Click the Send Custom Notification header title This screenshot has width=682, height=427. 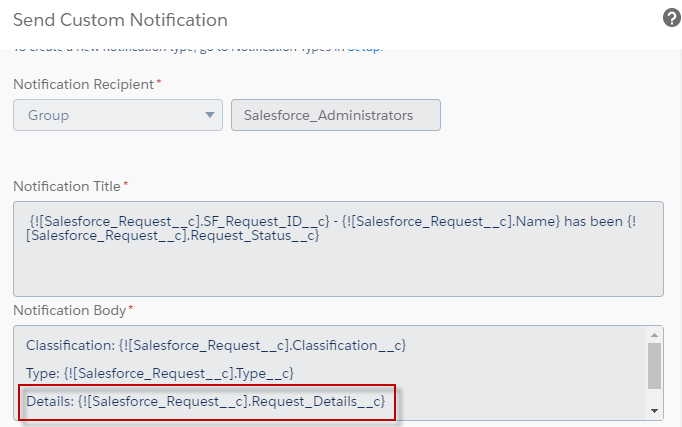120,19
